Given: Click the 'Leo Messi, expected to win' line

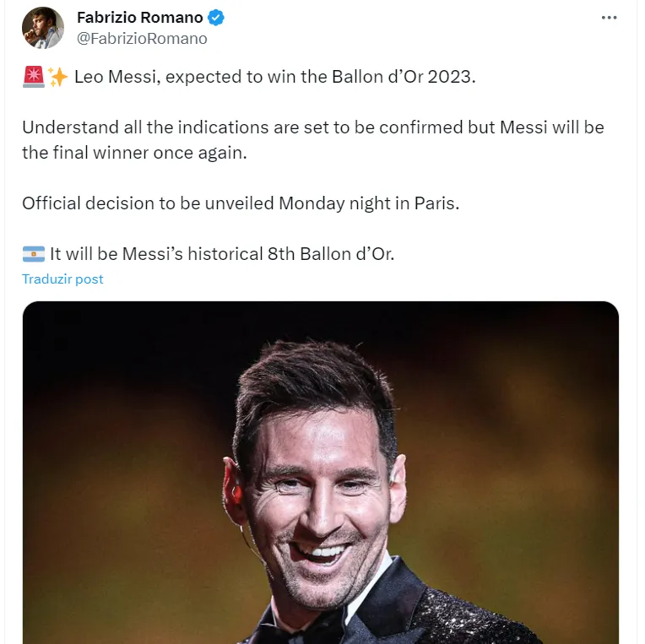Looking at the screenshot, I should pyautogui.click(x=275, y=78).
